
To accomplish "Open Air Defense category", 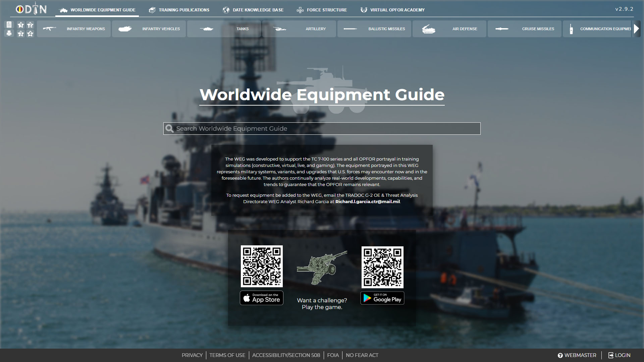I will 449,29.
